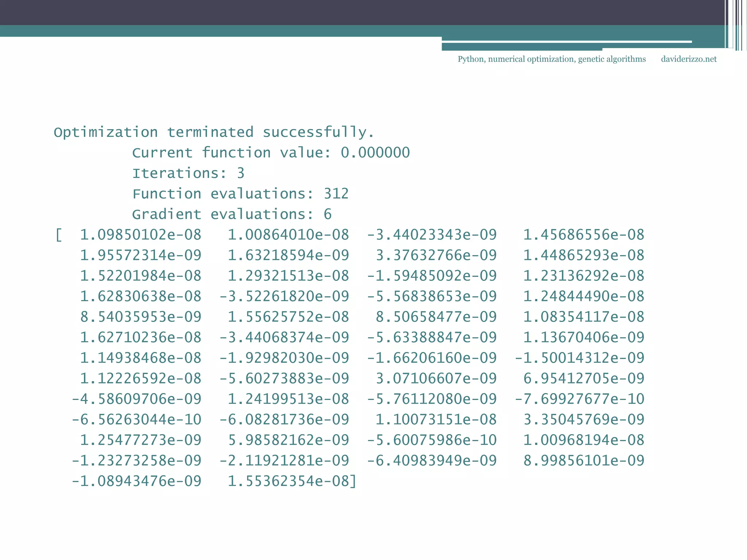Click the value 1.23136292e-08
Image resolution: width=747 pixels, height=560 pixels.
coord(584,276)
